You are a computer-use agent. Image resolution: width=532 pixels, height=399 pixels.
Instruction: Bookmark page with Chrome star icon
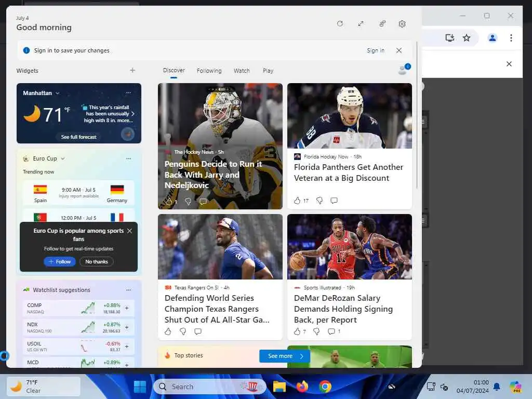[x=467, y=37]
